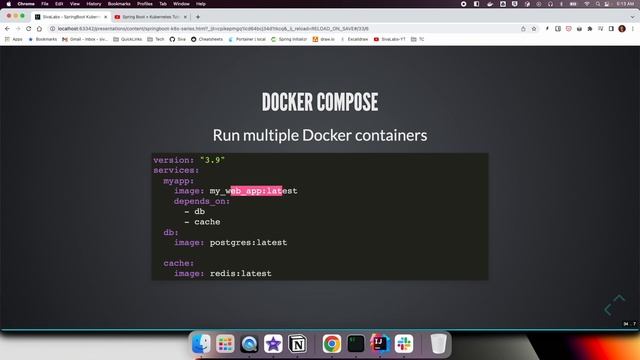Open the Trash in the Dock
The image size is (640, 360).
[438, 344]
